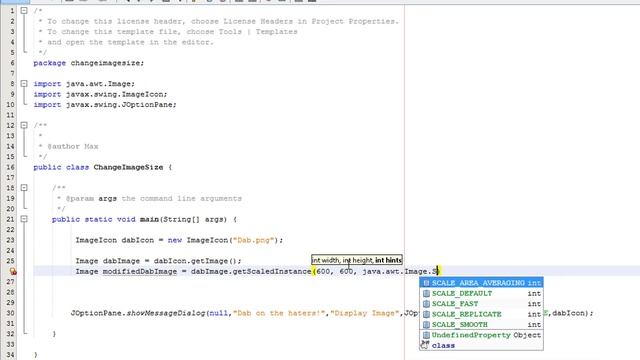Choose SCALE_DEFAULT from the completion popup

pyautogui.click(x=481, y=293)
